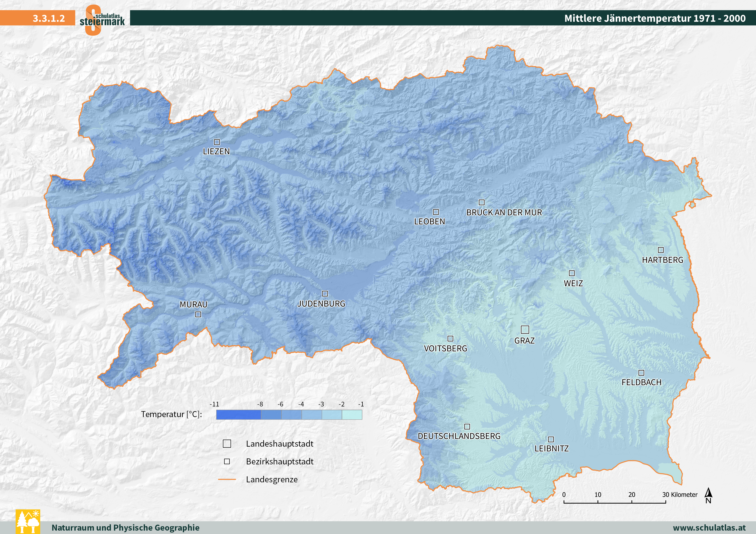This screenshot has width=756, height=534.
Task: Click the north arrow compass icon
Action: point(708,495)
